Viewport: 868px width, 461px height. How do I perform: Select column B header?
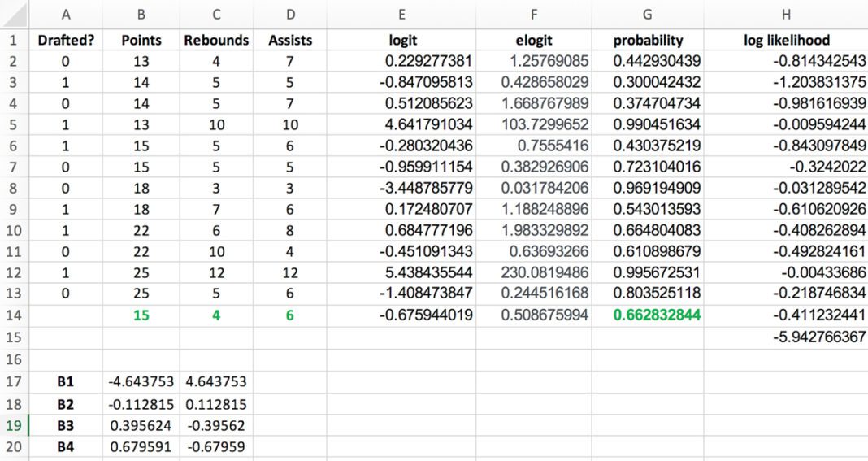pyautogui.click(x=141, y=15)
